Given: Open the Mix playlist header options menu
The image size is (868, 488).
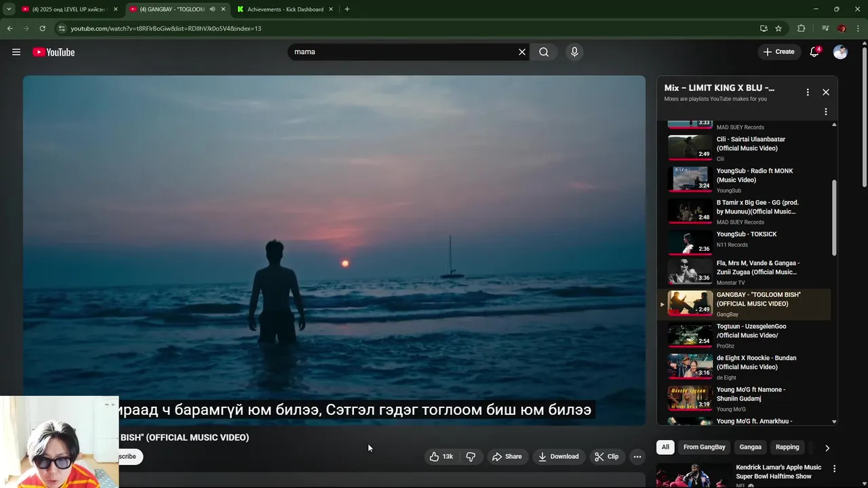Looking at the screenshot, I should click(807, 92).
